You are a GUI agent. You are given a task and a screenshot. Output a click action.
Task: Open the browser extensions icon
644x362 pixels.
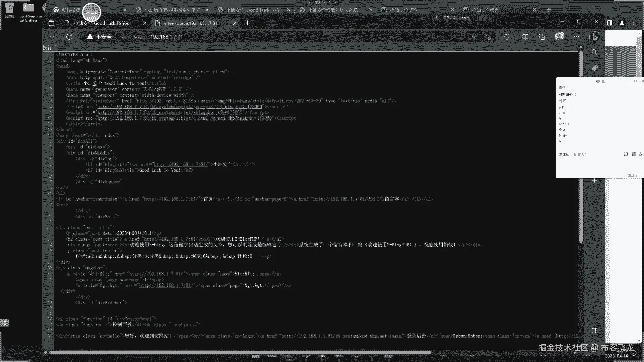507,37
